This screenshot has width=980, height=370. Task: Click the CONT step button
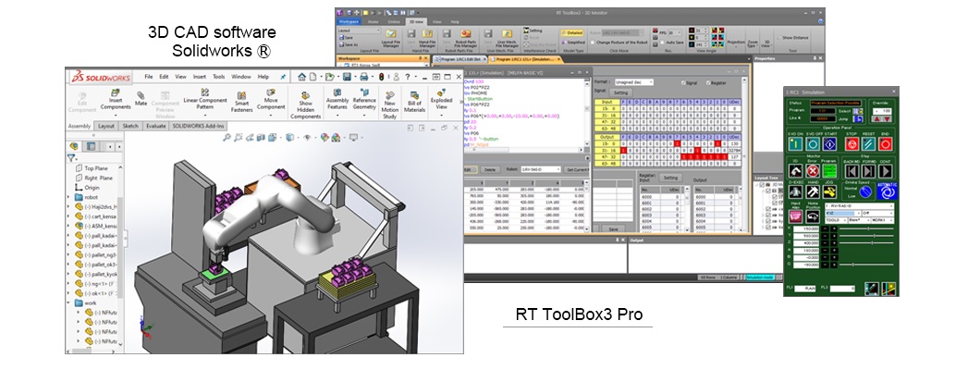[885, 171]
